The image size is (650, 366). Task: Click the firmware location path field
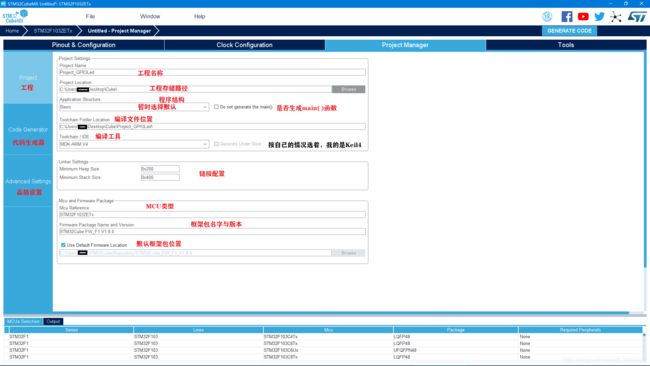195,253
